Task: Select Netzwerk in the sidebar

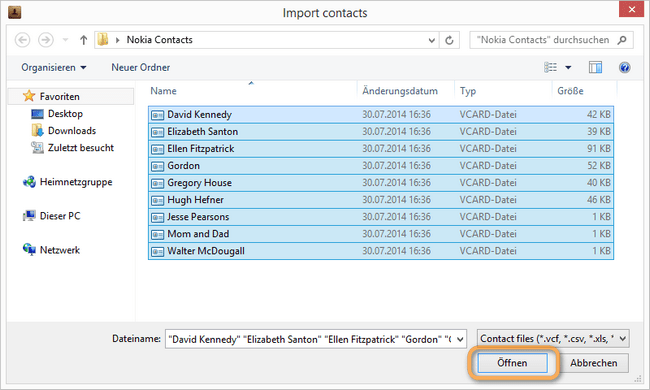Action: [x=60, y=250]
